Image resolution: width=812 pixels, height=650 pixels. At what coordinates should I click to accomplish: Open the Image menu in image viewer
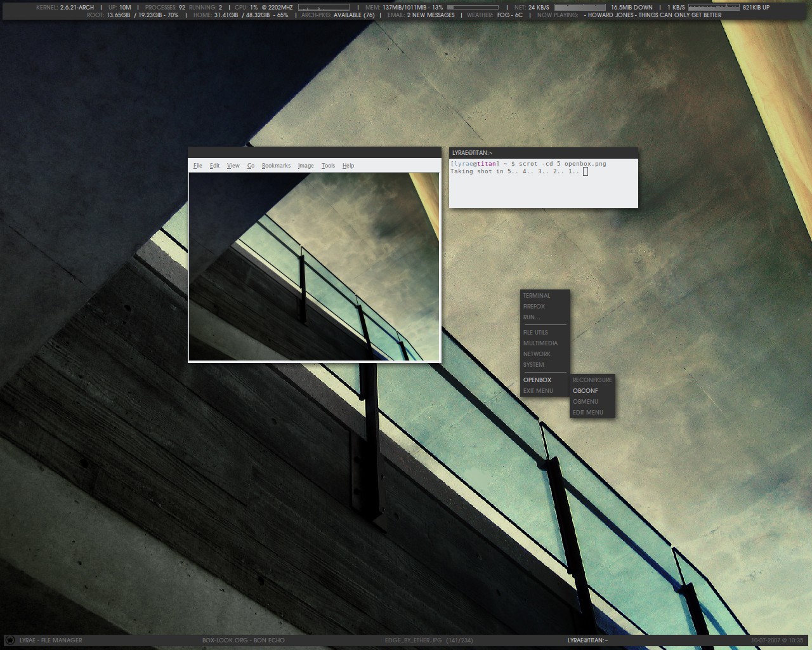pyautogui.click(x=306, y=166)
